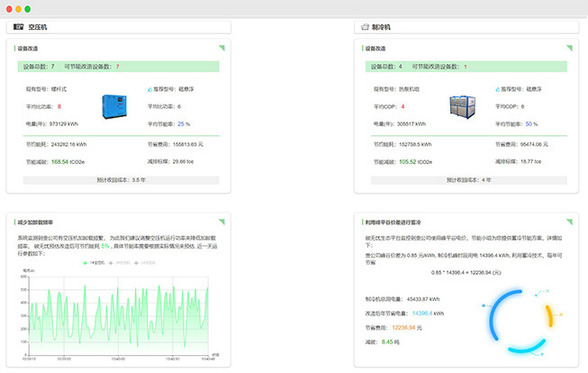The height and width of the screenshot is (373, 588).
Task: Click the 空压机 section title
Action: coord(38,27)
